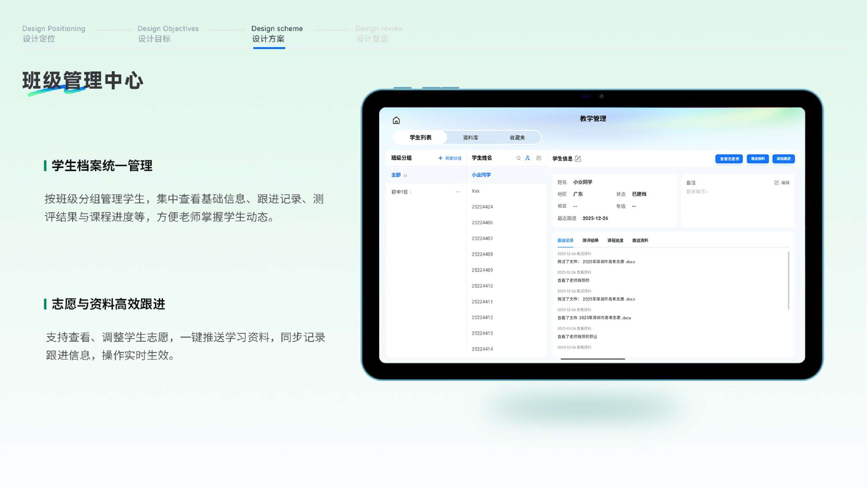868x488 pixels.
Task: Select student 25224424
Action: click(x=506, y=207)
